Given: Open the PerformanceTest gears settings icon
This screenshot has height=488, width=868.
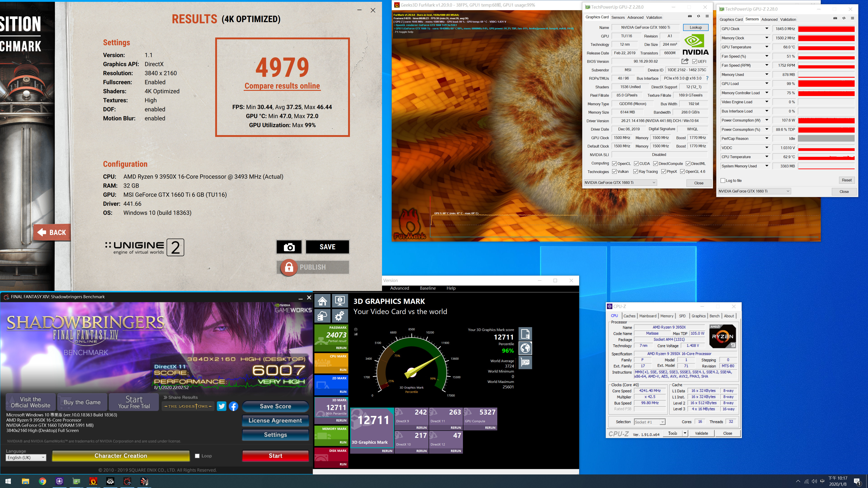Looking at the screenshot, I should point(340,316).
